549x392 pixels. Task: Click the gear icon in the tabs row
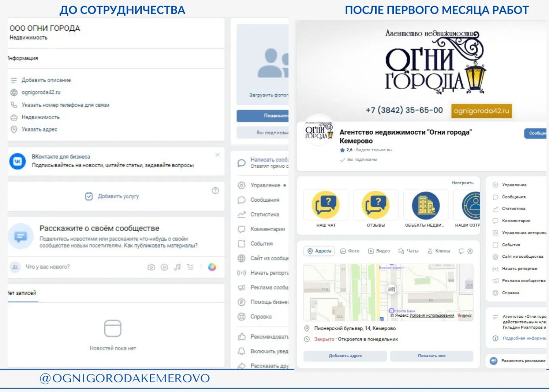(x=470, y=251)
